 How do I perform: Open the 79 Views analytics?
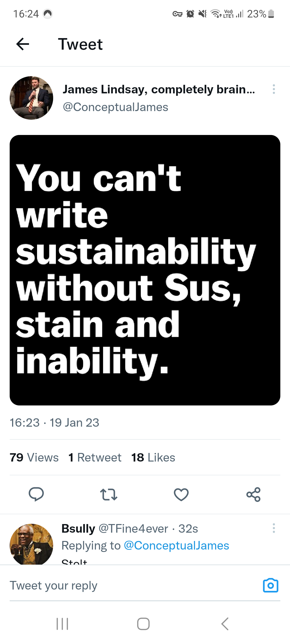tap(34, 458)
